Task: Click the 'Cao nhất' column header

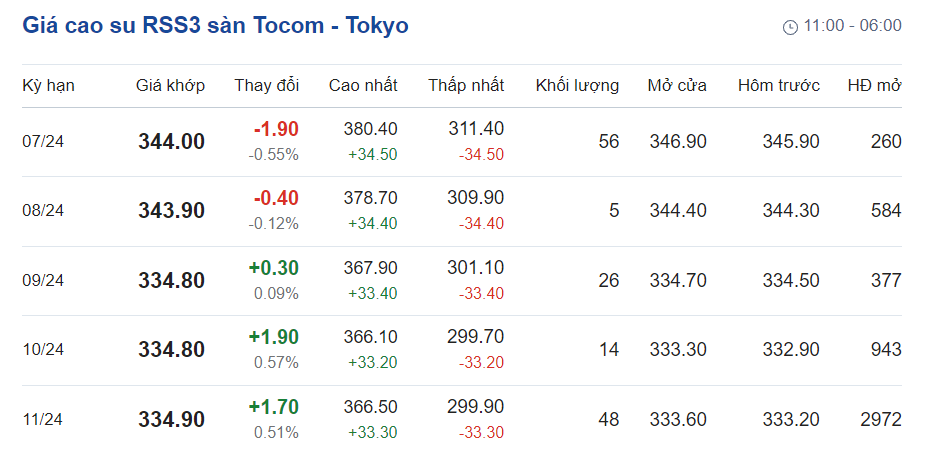Action: coord(363,86)
